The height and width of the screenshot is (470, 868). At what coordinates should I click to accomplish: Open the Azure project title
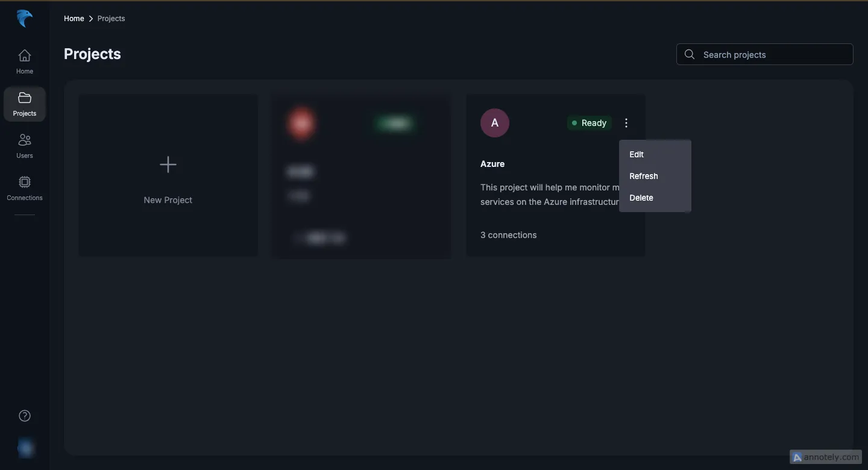click(492, 164)
